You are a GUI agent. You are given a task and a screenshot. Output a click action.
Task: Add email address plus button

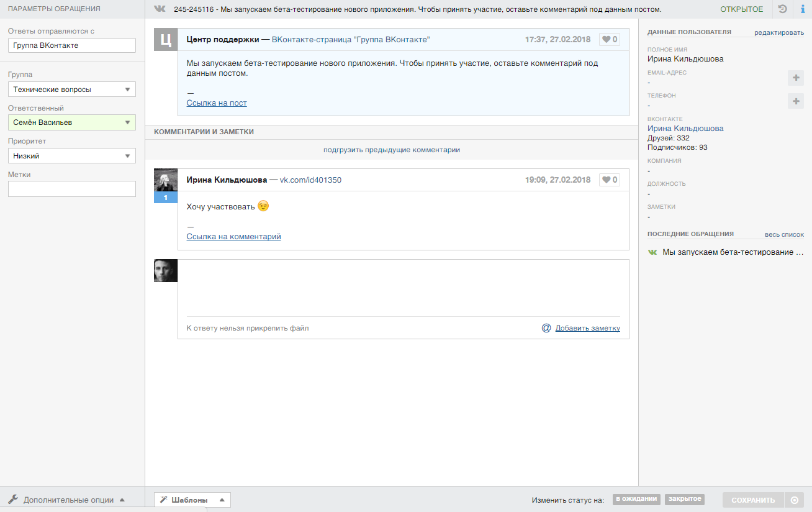[x=795, y=78]
